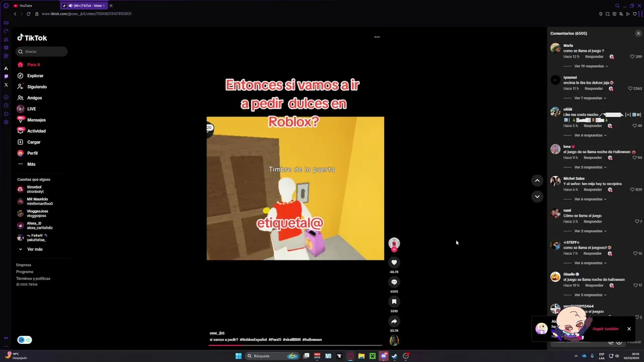Close the comments panel
This screenshot has width=644, height=362.
(x=638, y=34)
